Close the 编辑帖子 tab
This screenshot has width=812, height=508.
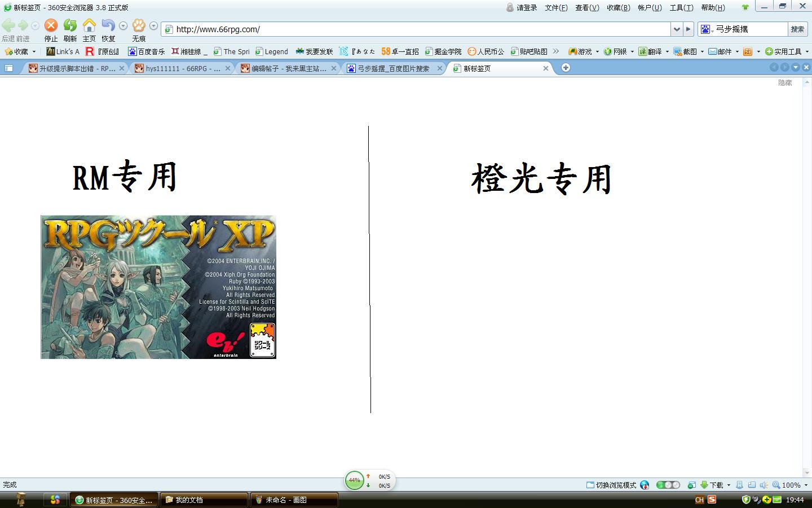[x=334, y=68]
